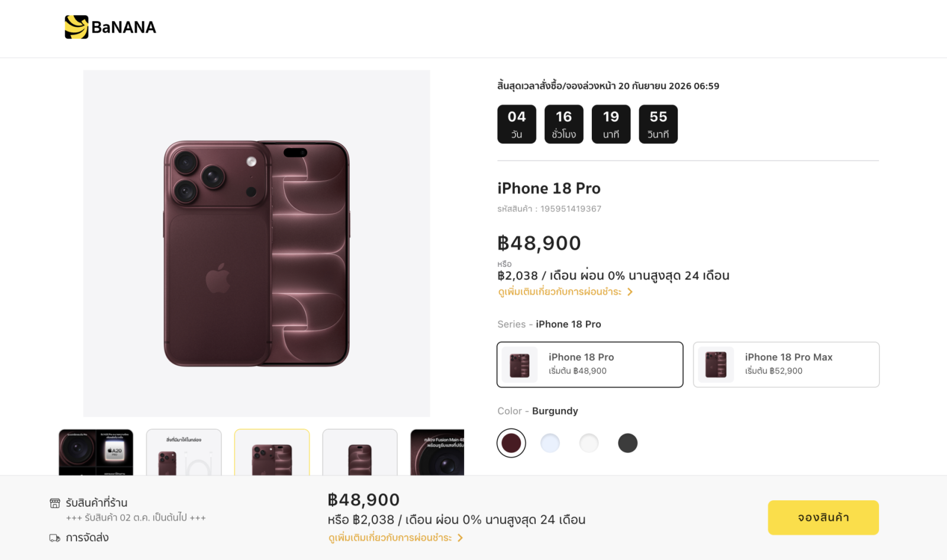Click chevron beside installment info link under price
The width and height of the screenshot is (947, 560).
point(630,292)
